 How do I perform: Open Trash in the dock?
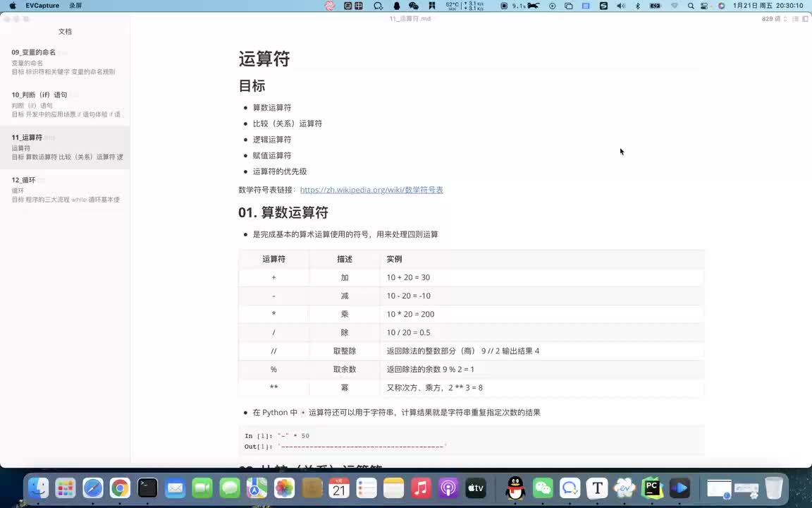[774, 488]
